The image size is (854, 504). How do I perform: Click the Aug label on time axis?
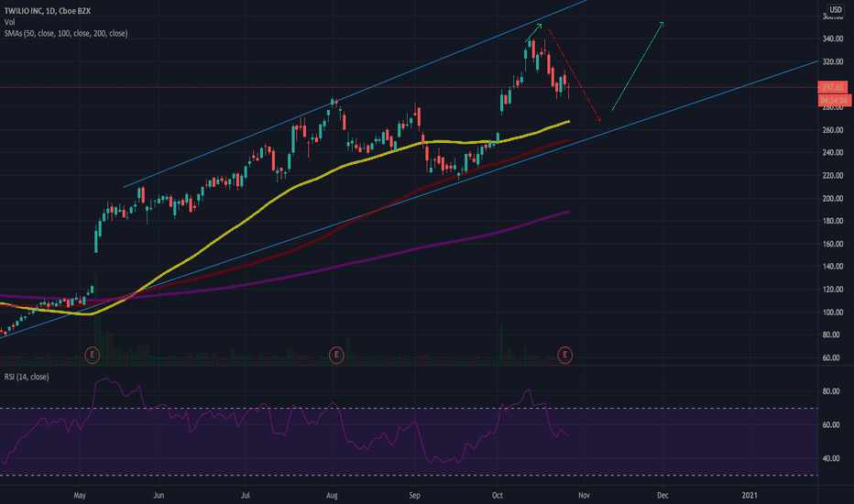pos(332,496)
